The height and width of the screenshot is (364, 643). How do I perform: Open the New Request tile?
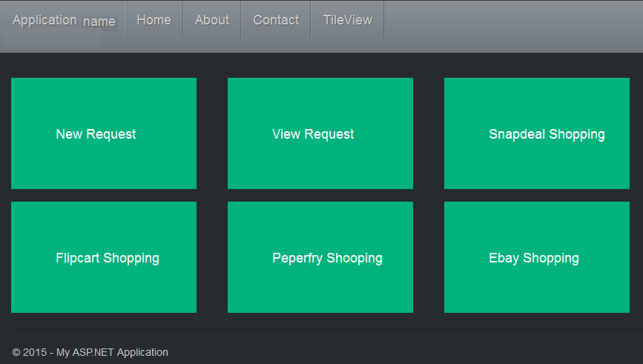[104, 133]
